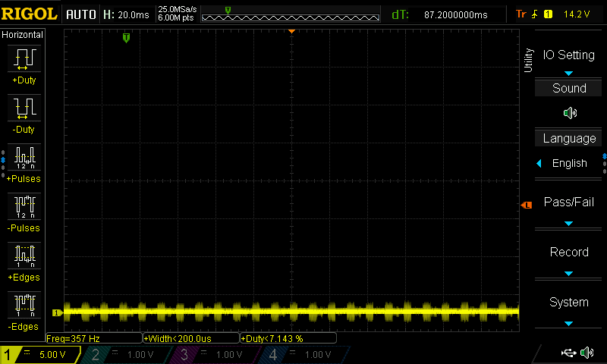Click the right side menu page scroll dots
This screenshot has width=607, height=364.
(604, 165)
